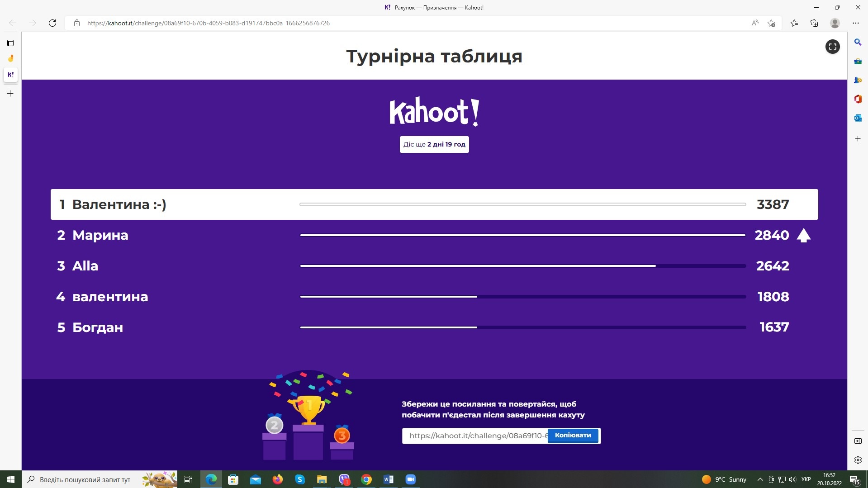Open the volume control in system tray
The image size is (868, 488).
point(792,479)
